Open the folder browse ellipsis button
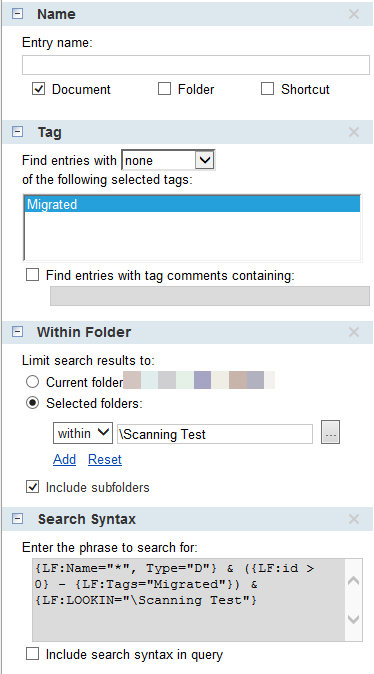Image resolution: width=374 pixels, height=674 pixels. tap(330, 432)
